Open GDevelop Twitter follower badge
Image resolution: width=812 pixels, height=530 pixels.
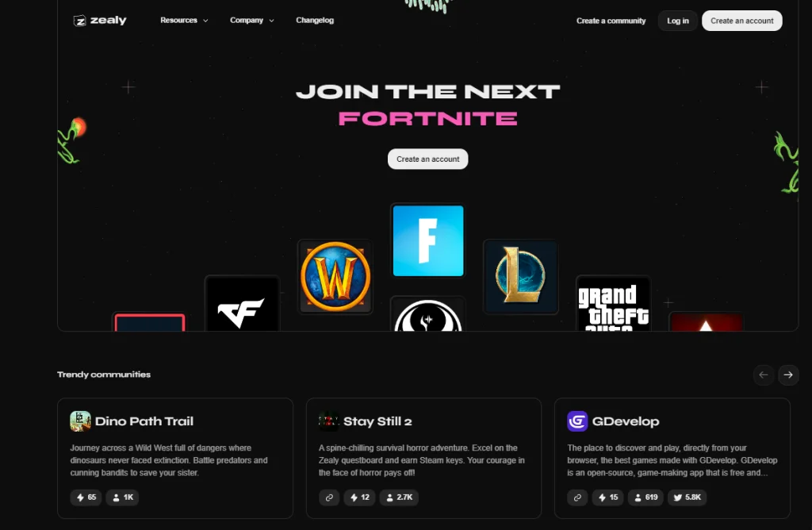click(x=688, y=497)
